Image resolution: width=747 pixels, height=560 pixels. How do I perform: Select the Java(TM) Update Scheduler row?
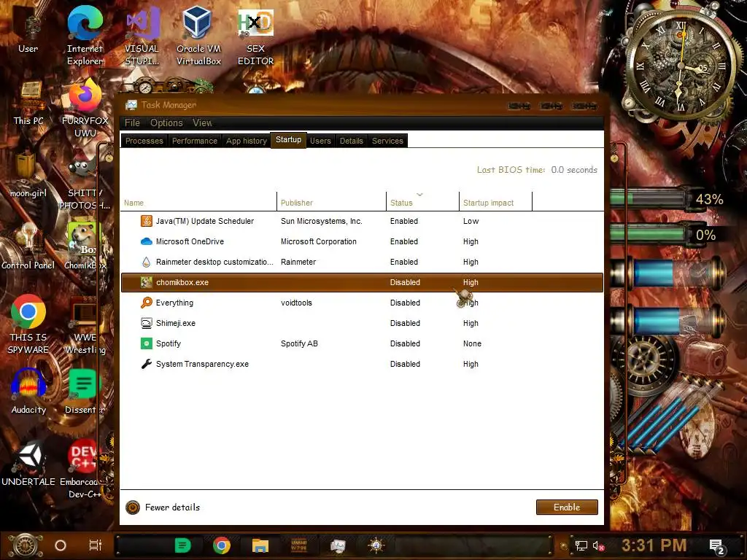click(x=362, y=221)
